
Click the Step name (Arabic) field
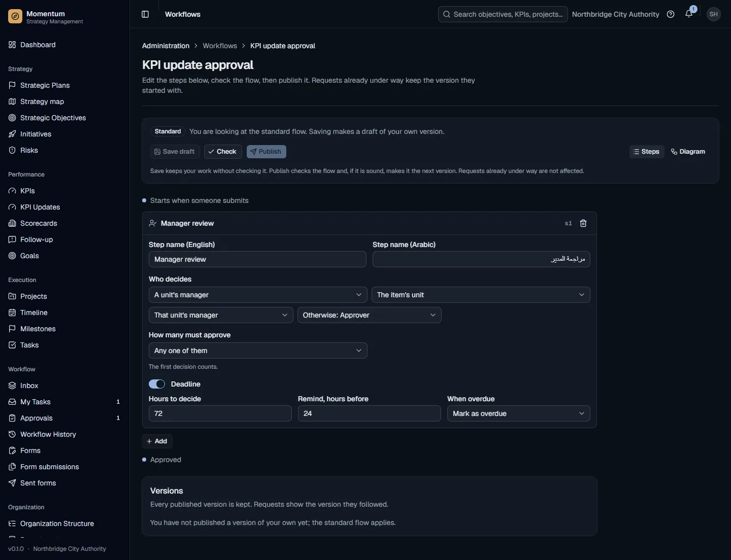[x=481, y=259]
